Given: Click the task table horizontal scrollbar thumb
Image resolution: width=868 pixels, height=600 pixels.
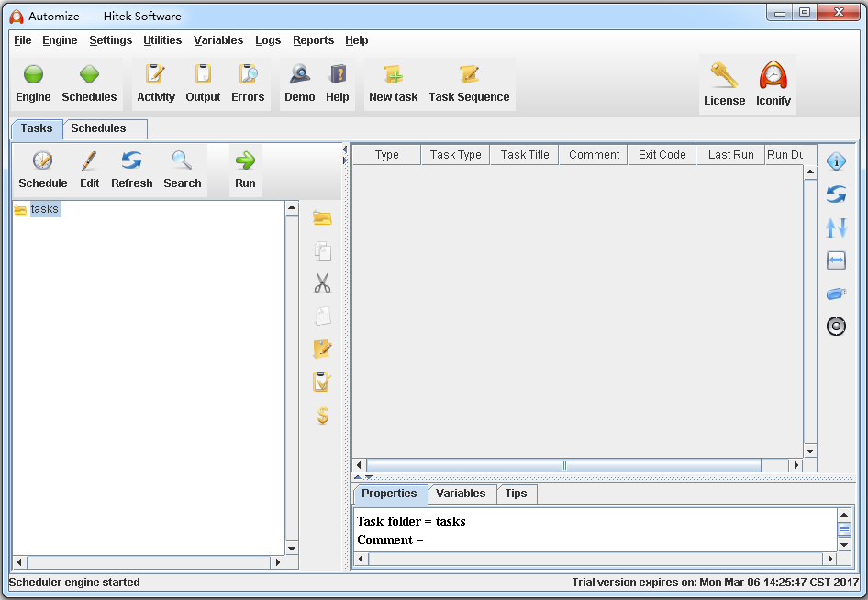Looking at the screenshot, I should [563, 465].
